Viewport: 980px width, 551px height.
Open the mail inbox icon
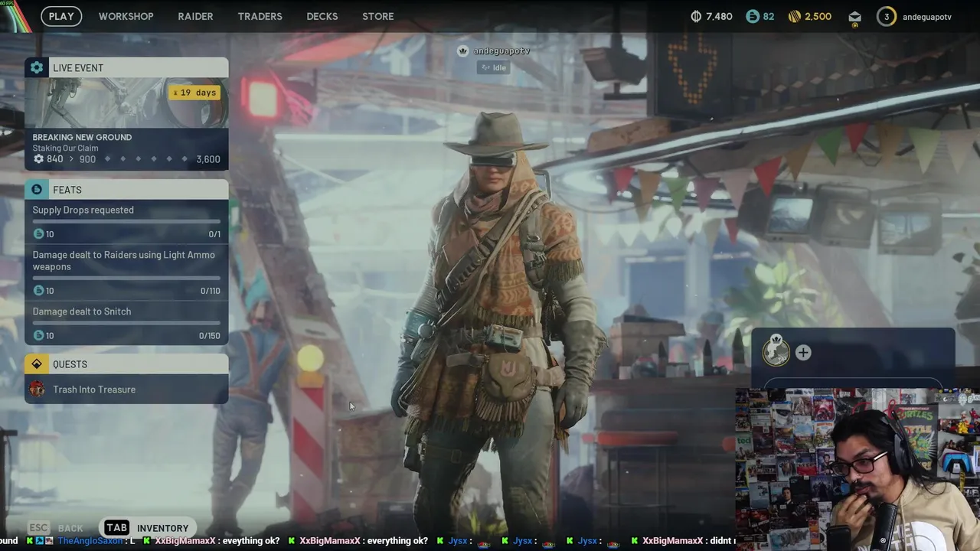854,17
